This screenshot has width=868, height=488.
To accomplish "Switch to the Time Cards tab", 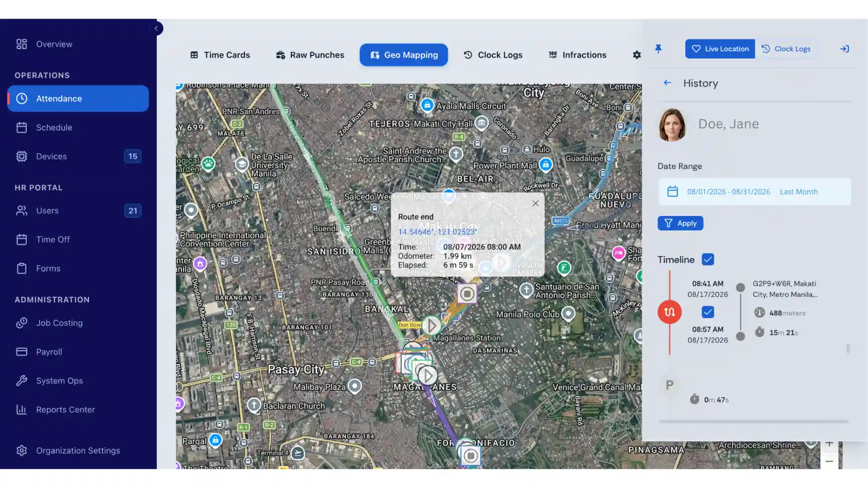I will click(x=220, y=55).
